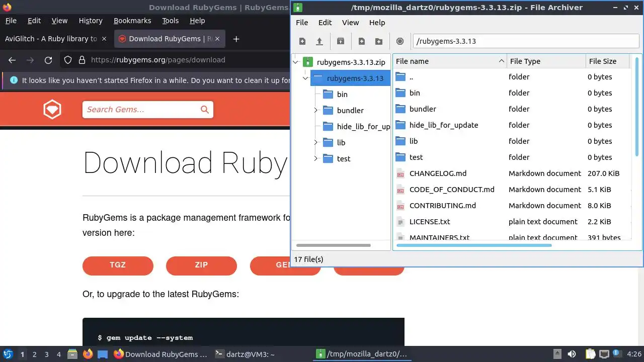This screenshot has width=644, height=362.
Task: Click Add files icon in archiver toolbar
Action: [x=362, y=41]
